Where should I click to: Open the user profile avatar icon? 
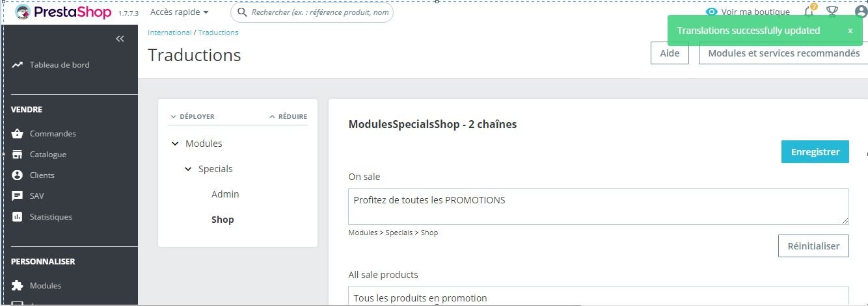861,12
